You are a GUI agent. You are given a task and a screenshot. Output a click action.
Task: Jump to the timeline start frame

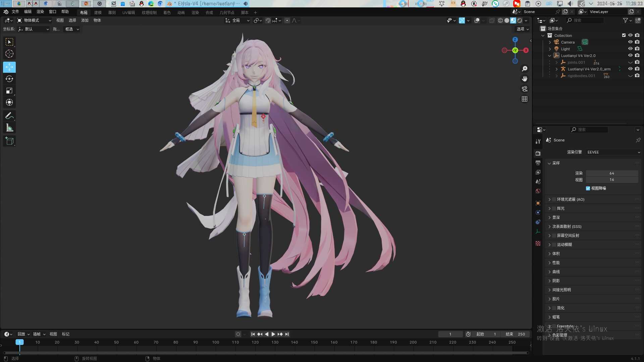coord(253,334)
